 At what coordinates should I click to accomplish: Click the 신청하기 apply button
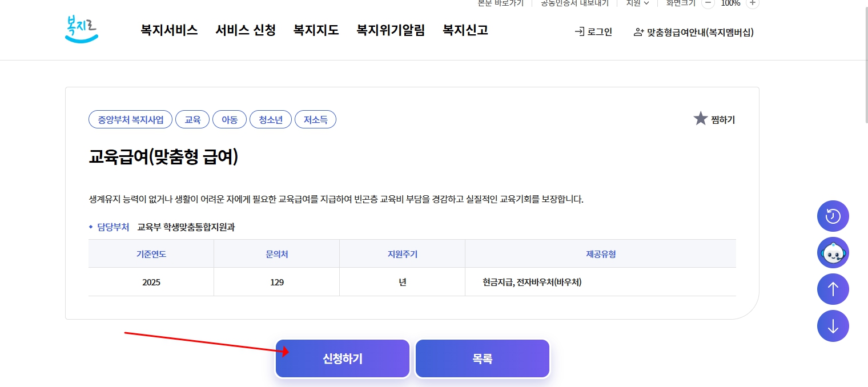pos(342,358)
